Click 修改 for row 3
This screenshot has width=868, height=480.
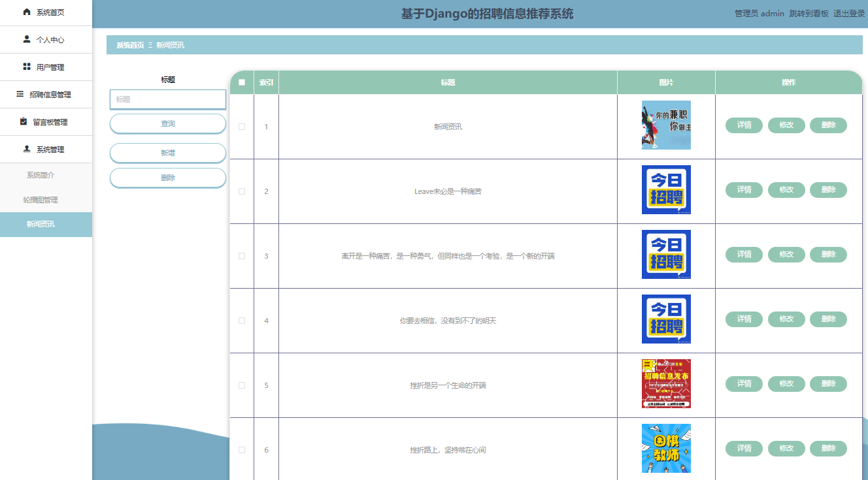[786, 255]
